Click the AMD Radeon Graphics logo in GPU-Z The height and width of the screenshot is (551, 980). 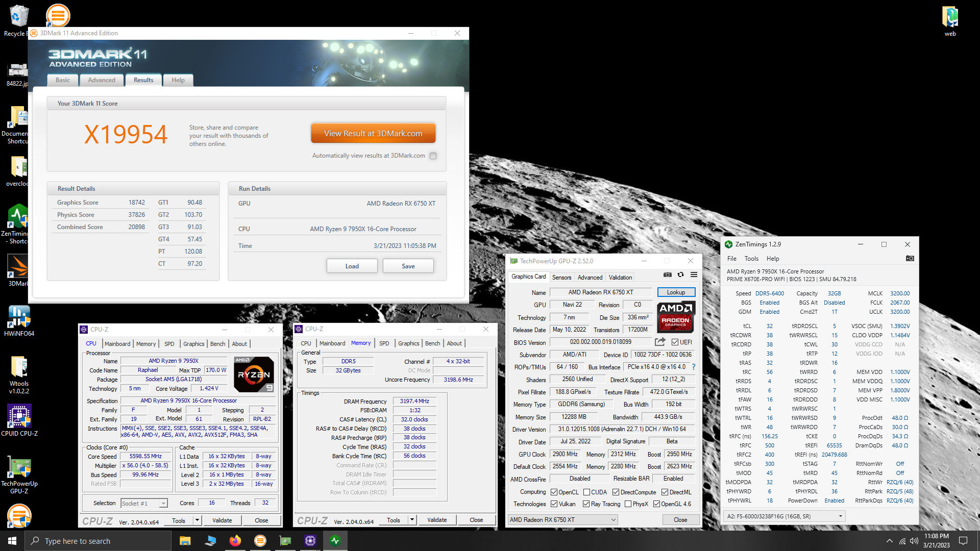(x=675, y=316)
